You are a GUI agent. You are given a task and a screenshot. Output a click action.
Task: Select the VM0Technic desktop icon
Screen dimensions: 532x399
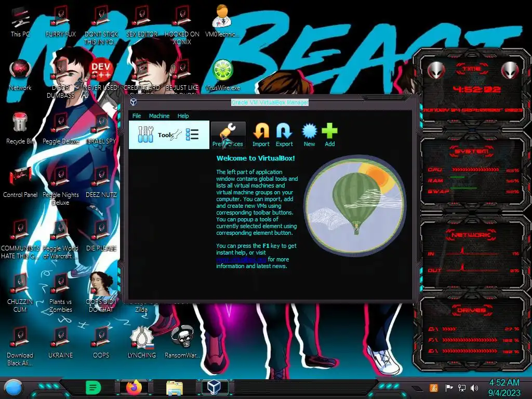tap(222, 21)
